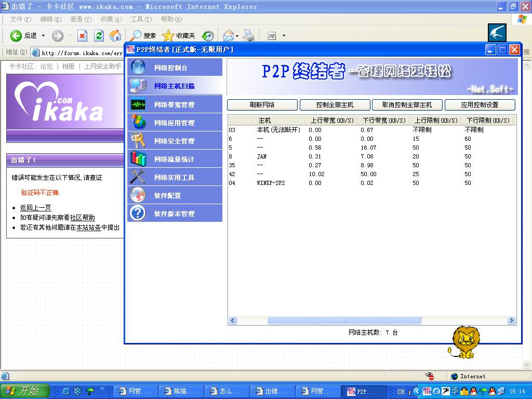Click the IE Mail envelope icon

pyautogui.click(x=229, y=35)
